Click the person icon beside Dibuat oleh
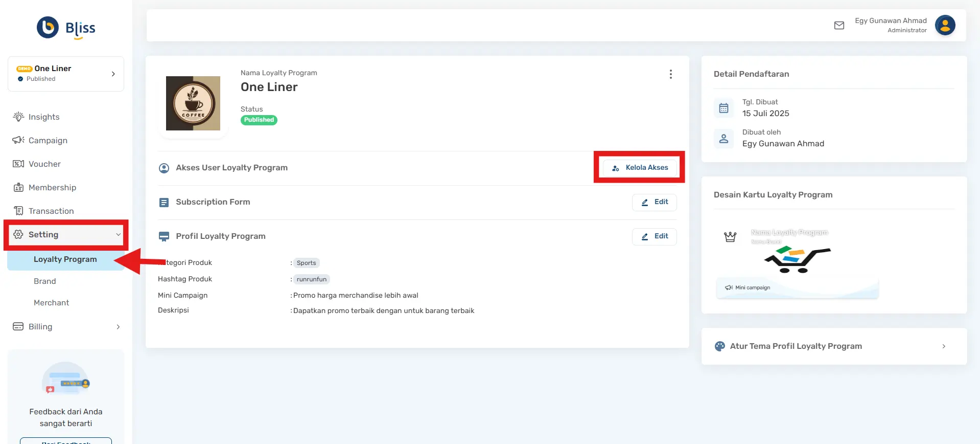Viewport: 980px width, 444px height. [724, 138]
